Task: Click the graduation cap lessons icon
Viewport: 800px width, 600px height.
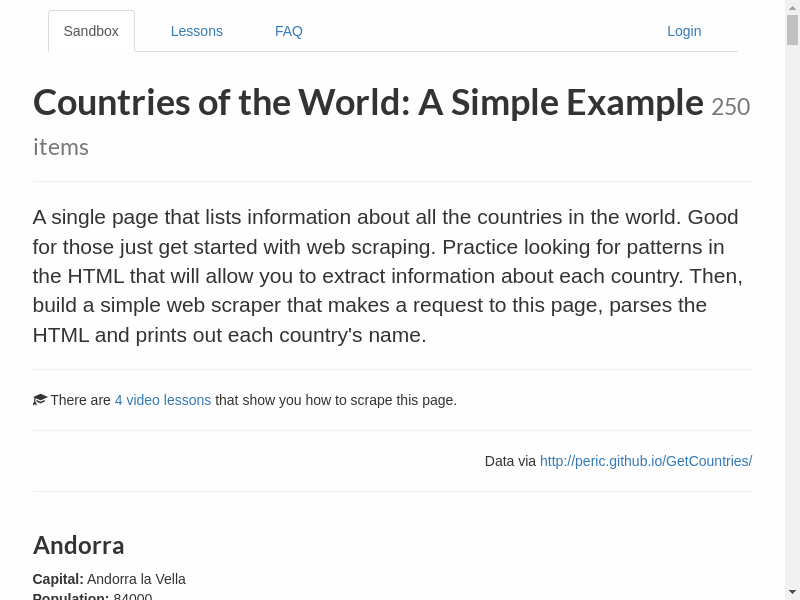Action: [40, 398]
